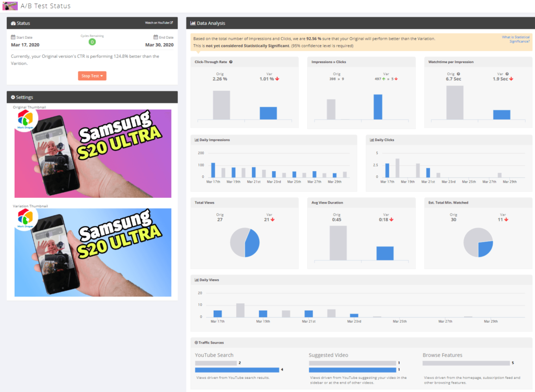
Task: Click the Daily Clicks chart icon
Action: tap(372, 140)
